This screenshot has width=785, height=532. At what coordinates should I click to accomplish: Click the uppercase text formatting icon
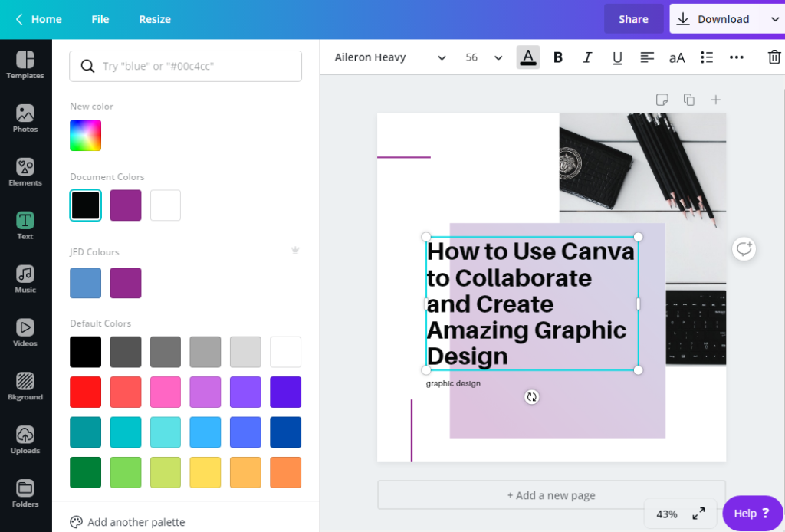click(x=676, y=57)
